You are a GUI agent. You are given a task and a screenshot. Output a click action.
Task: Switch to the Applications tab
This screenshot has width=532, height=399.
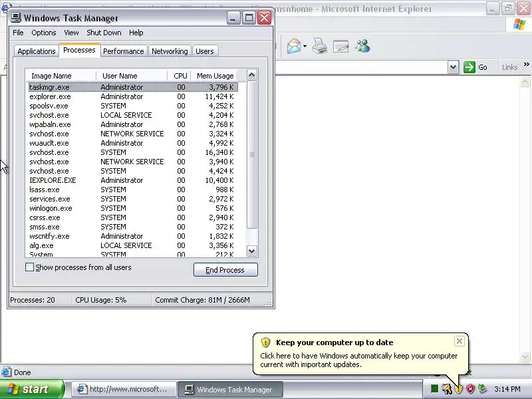coord(37,51)
